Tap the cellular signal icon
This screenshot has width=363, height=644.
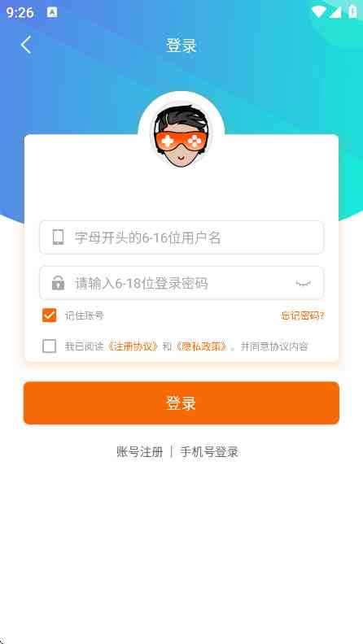(x=335, y=12)
